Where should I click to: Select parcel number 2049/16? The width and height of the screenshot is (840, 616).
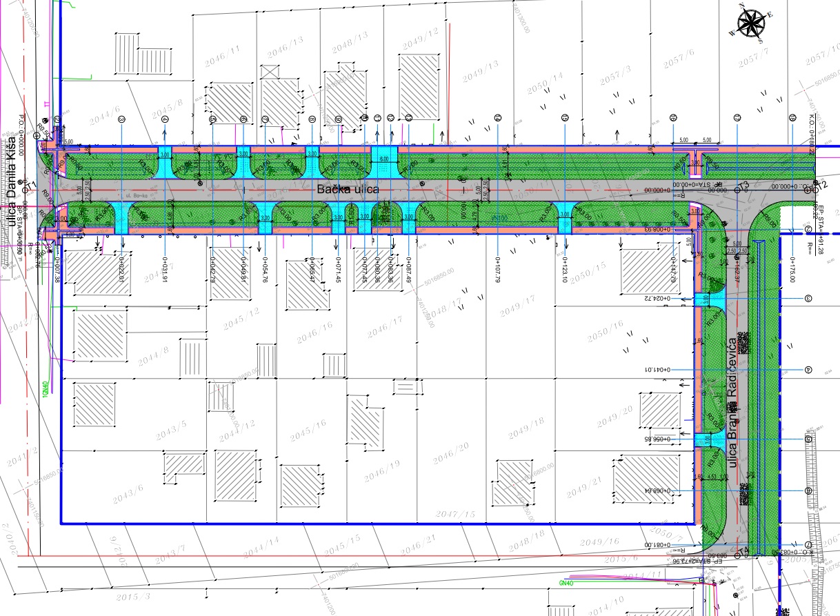[x=601, y=542]
